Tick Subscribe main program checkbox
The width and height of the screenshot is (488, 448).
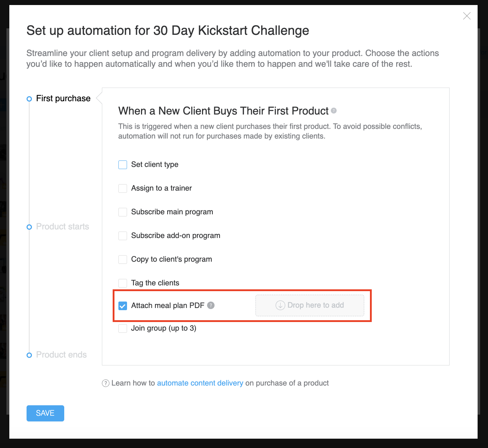point(123,212)
